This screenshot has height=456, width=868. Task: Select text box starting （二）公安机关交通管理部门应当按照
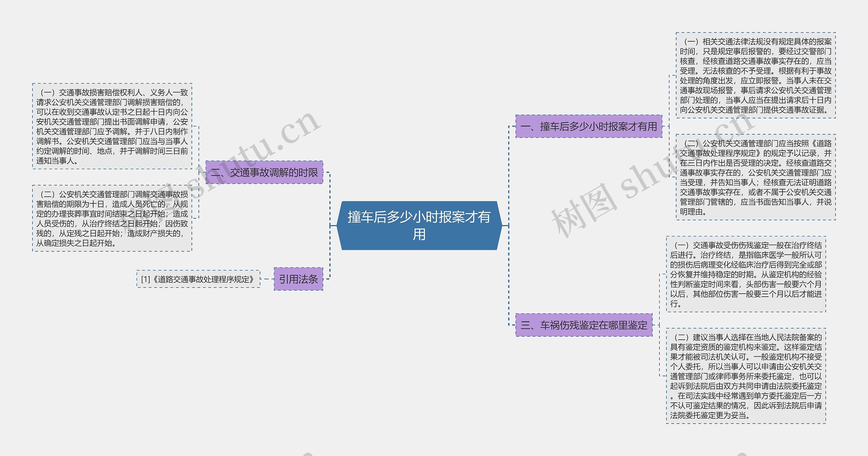(756, 177)
